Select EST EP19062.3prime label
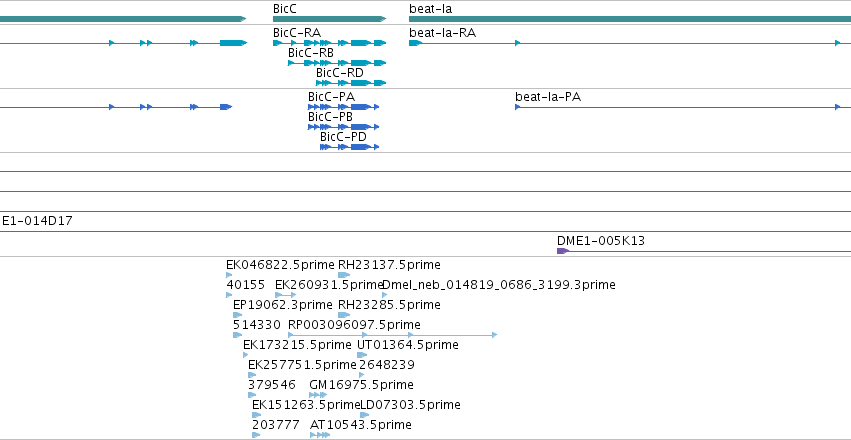 pos(282,305)
